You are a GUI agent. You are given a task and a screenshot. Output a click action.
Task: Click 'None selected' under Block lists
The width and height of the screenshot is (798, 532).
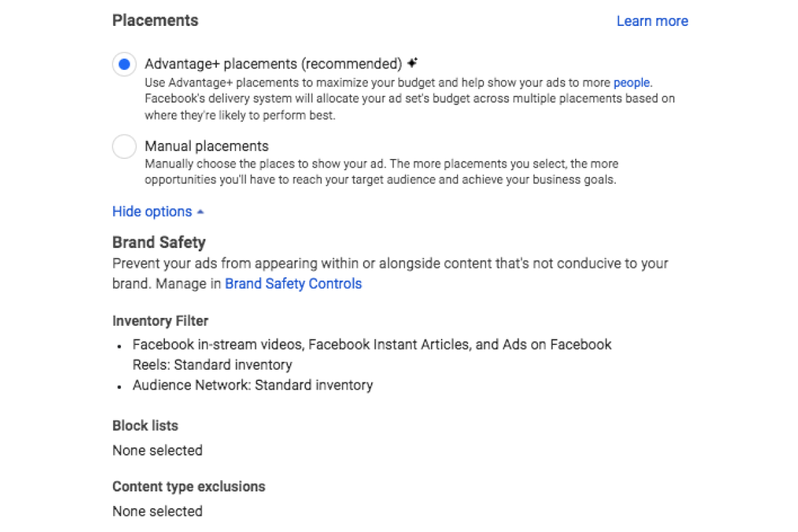tap(158, 450)
